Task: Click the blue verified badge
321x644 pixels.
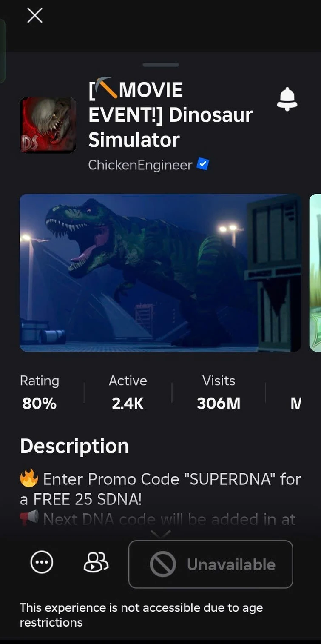Action: 202,164
